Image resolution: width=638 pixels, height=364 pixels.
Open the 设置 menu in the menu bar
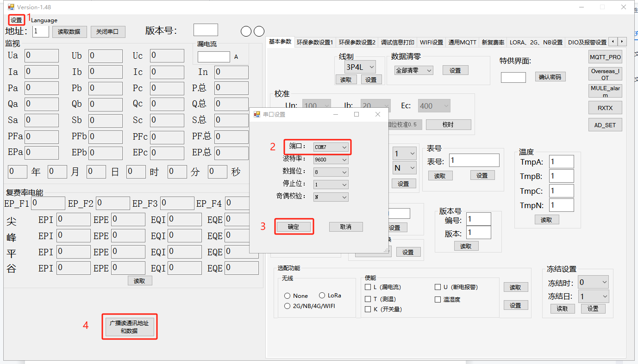pos(16,20)
